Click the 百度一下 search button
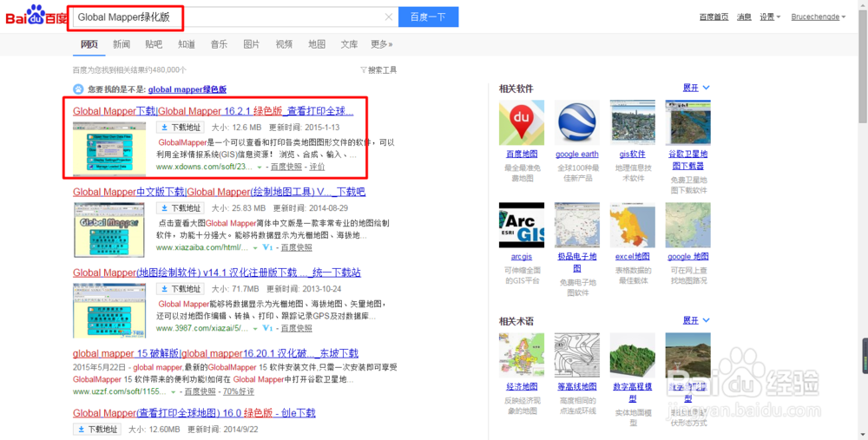868x440 pixels. pos(428,17)
